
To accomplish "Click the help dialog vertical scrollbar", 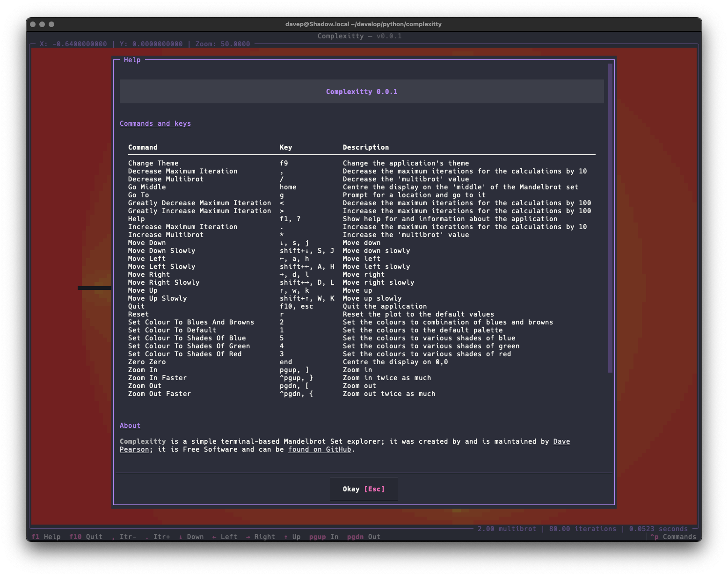I will pos(610,218).
